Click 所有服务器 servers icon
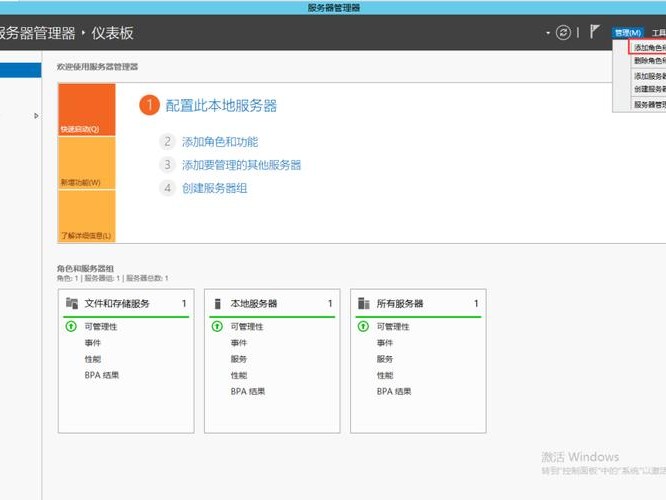 364,303
